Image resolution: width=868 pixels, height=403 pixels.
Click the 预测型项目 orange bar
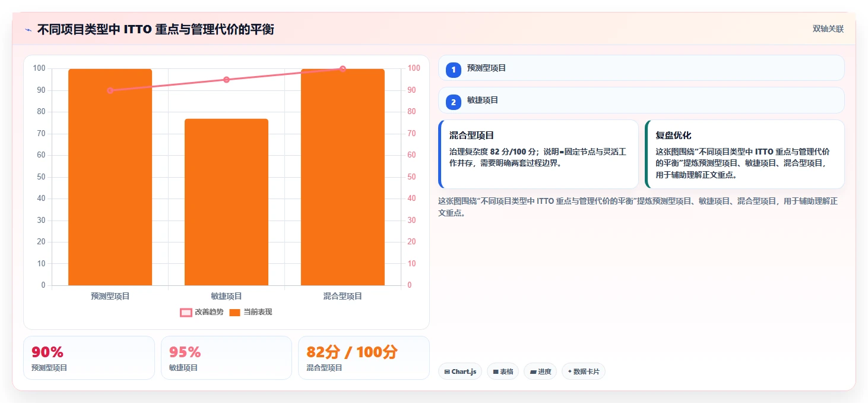pyautogui.click(x=110, y=177)
